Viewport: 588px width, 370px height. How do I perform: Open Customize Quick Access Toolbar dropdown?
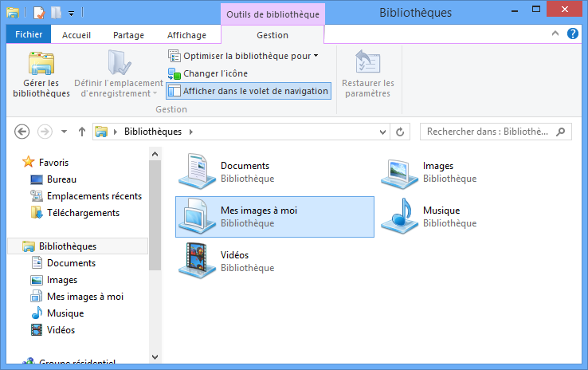71,14
